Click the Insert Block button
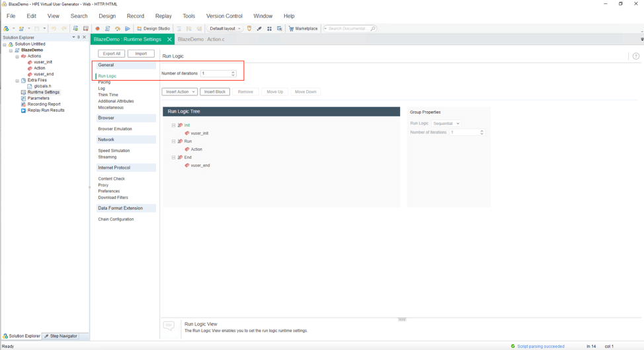This screenshot has height=350, width=644. pyautogui.click(x=215, y=91)
